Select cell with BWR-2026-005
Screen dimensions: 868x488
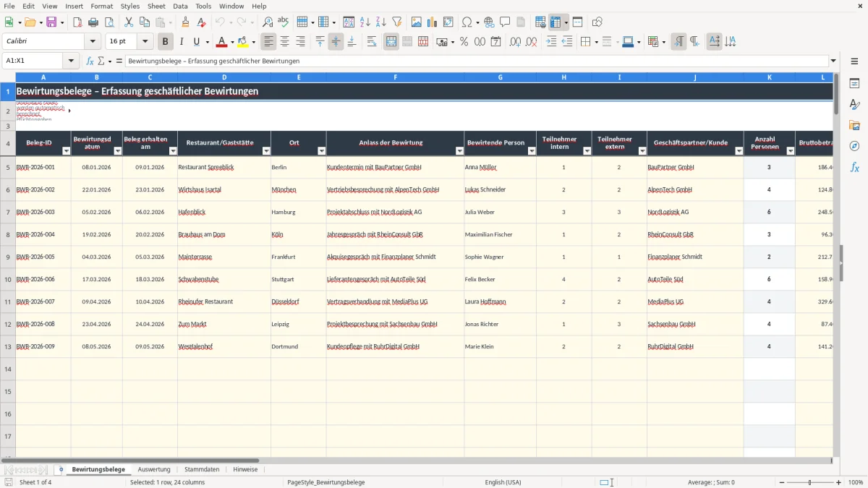[43, 257]
